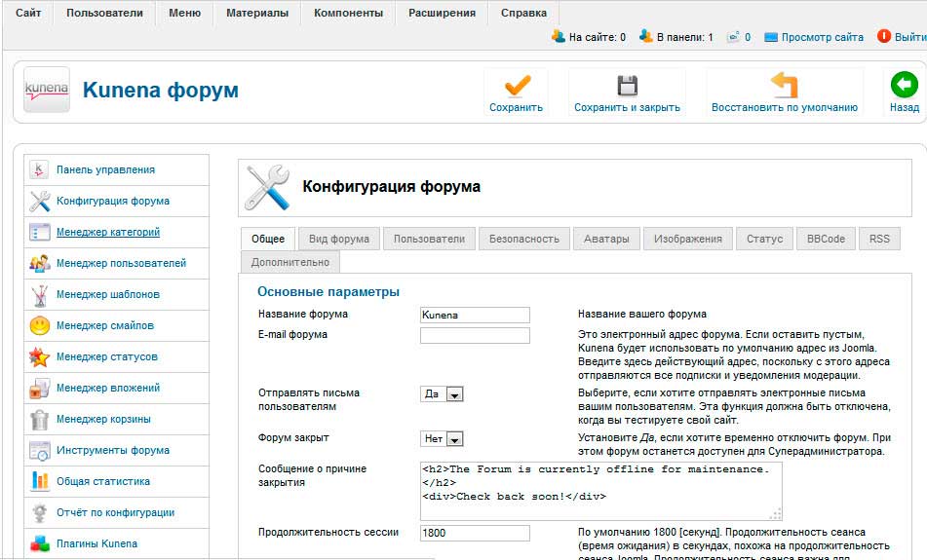Switch to the Аватары tab
The height and width of the screenshot is (560, 927).
606,240
